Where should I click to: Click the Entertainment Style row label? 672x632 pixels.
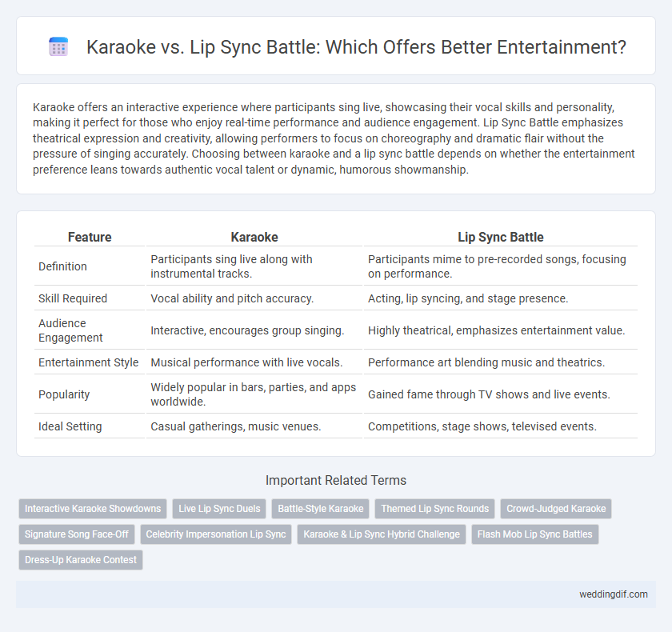(90, 362)
